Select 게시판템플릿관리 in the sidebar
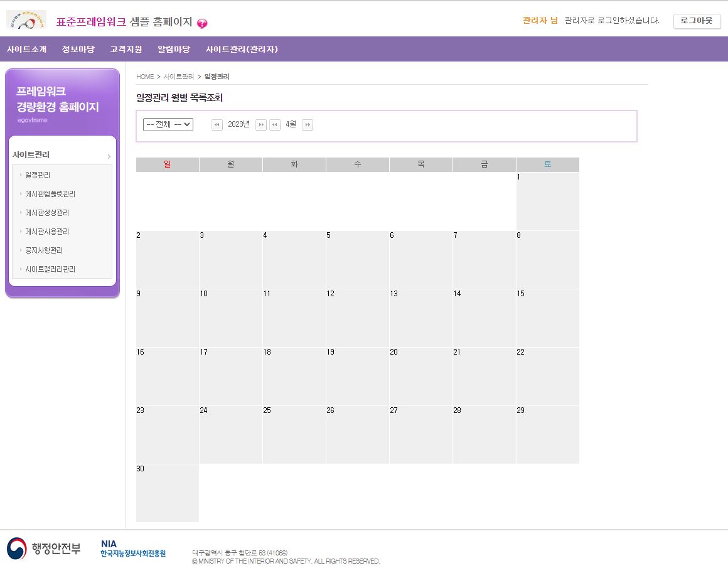Image resolution: width=728 pixels, height=573 pixels. pos(50,194)
